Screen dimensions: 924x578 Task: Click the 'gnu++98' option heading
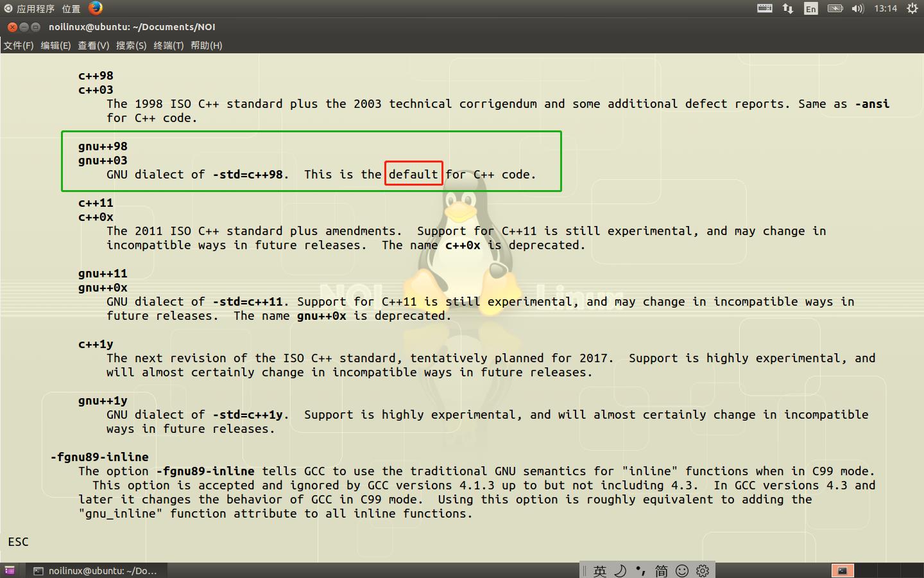coord(103,146)
